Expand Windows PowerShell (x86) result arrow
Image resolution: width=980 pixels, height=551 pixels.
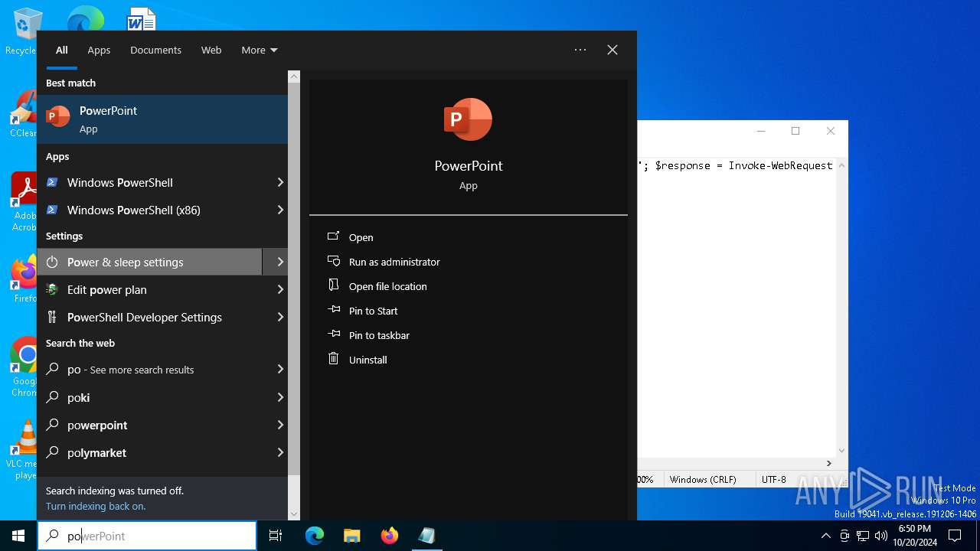(280, 210)
